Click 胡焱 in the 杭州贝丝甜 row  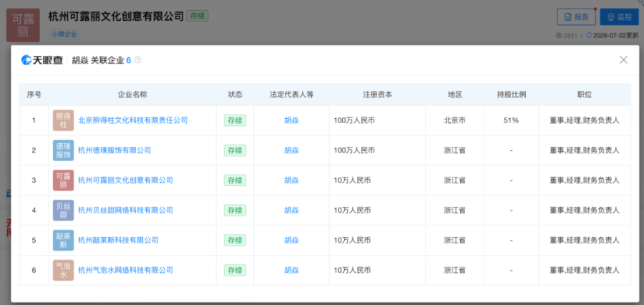(291, 210)
